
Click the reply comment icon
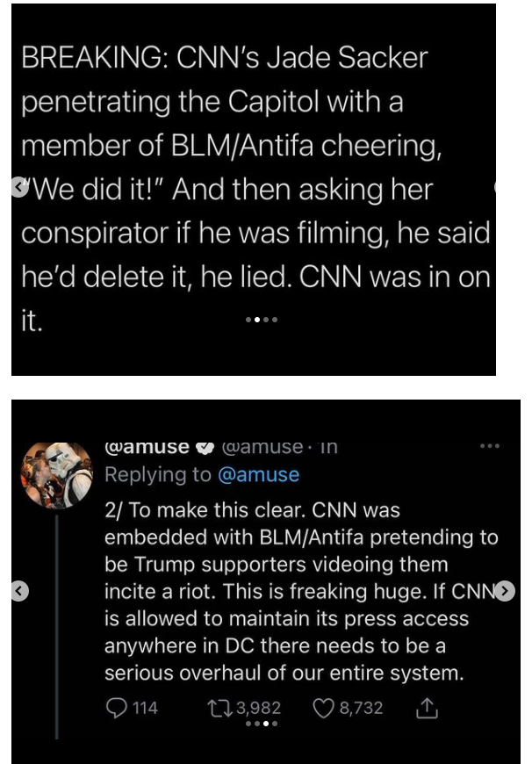point(115,708)
